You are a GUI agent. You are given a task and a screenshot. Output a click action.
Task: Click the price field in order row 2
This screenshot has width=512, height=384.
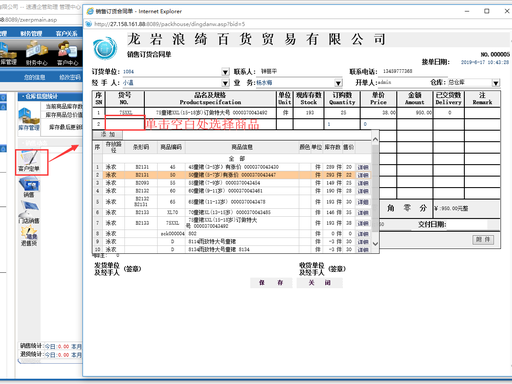(x=379, y=124)
